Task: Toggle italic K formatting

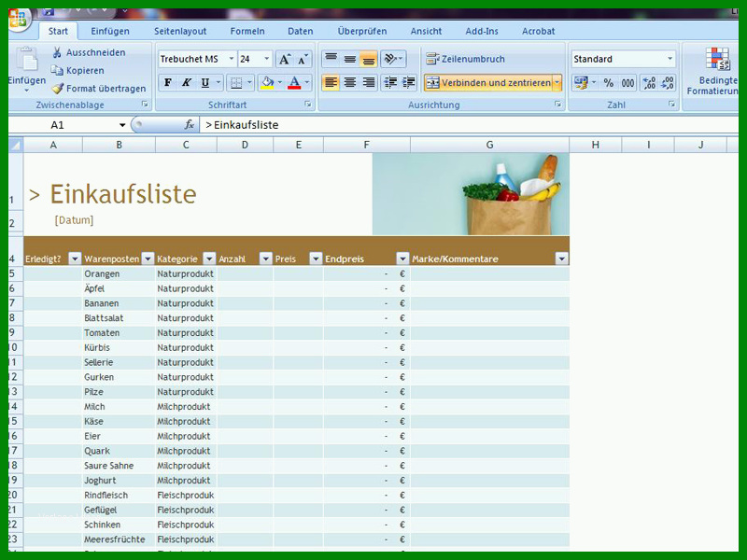Action: pyautogui.click(x=186, y=82)
